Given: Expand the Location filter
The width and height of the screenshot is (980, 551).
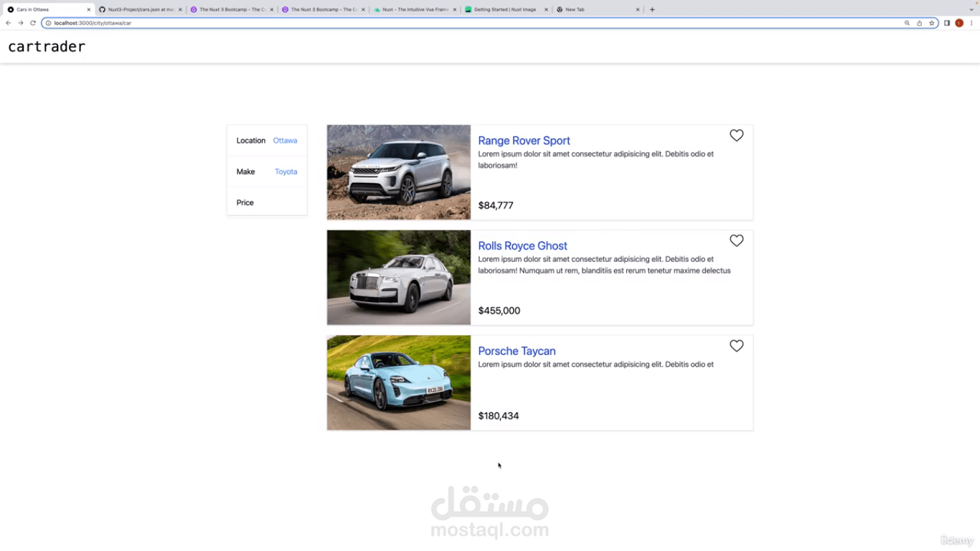Looking at the screenshot, I should [x=267, y=141].
